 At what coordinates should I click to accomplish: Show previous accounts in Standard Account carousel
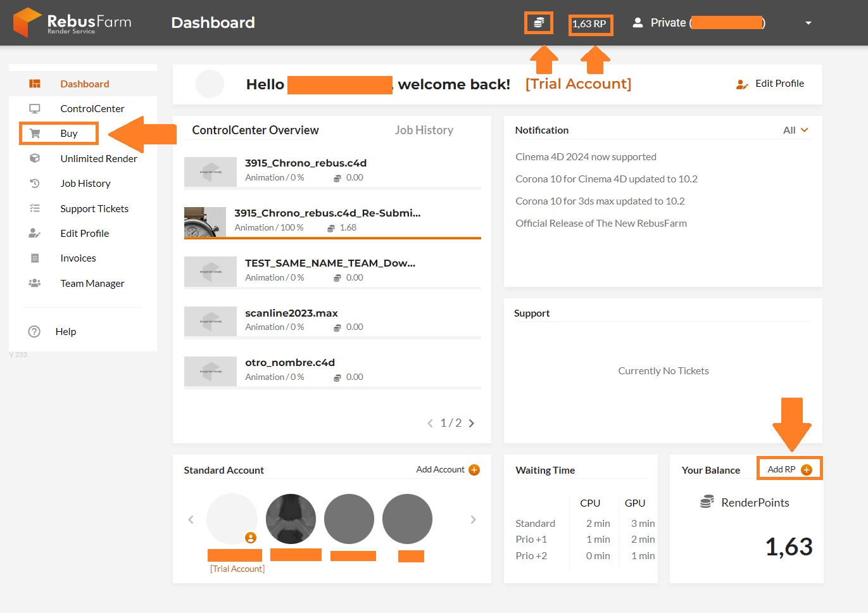[x=191, y=520]
